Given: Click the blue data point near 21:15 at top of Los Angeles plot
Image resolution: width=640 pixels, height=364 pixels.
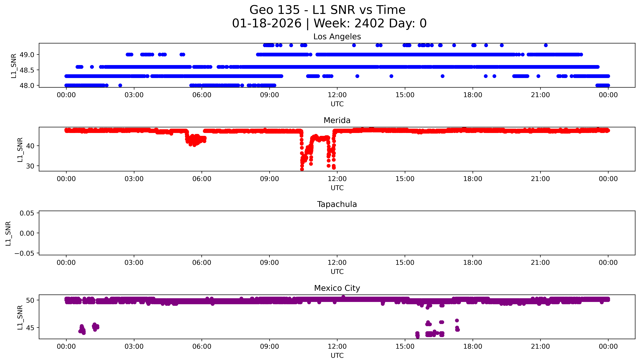Looking at the screenshot, I should click(x=546, y=45).
